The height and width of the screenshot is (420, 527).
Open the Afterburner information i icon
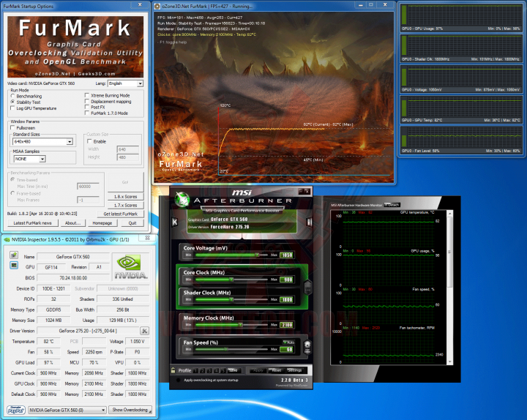(309, 222)
